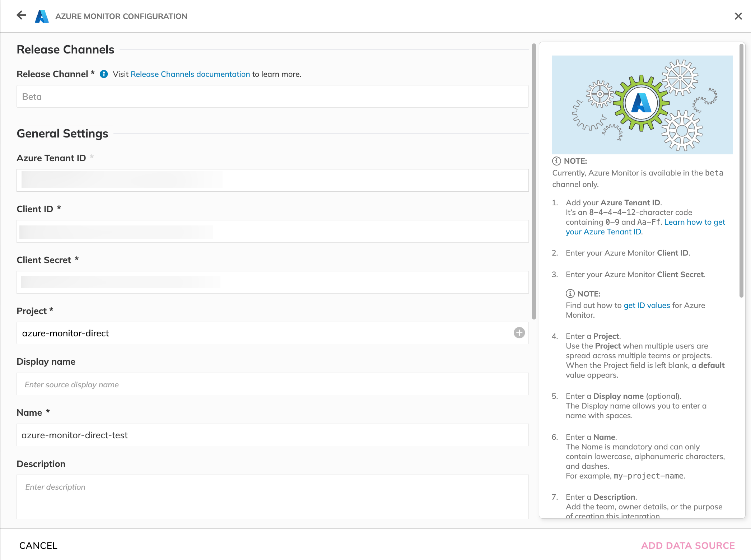Click the main form vertical scrollbar

(x=534, y=181)
